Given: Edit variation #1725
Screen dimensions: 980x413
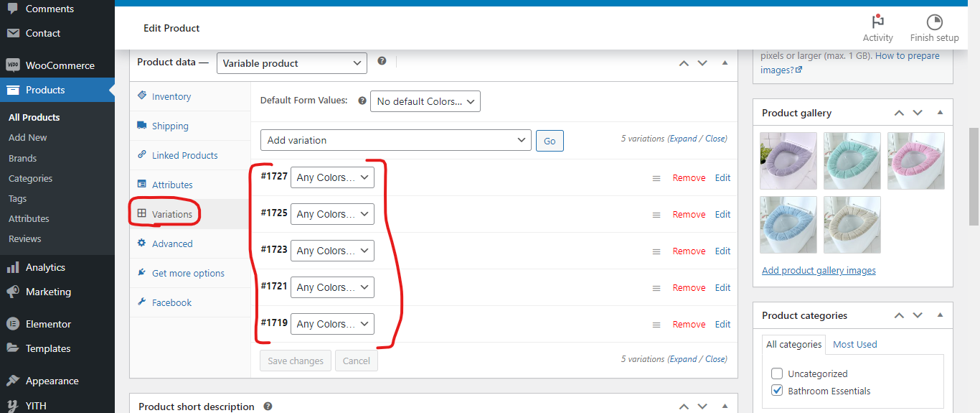Looking at the screenshot, I should pos(722,215).
